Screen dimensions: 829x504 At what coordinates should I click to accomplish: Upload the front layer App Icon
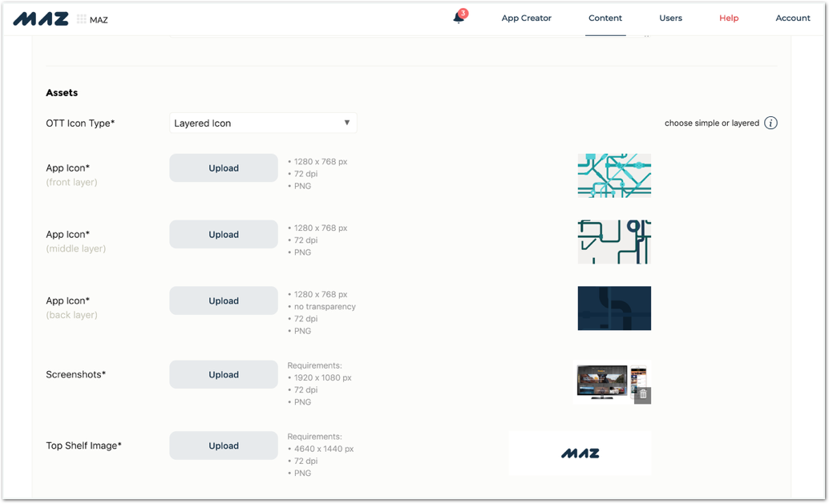[x=224, y=168]
